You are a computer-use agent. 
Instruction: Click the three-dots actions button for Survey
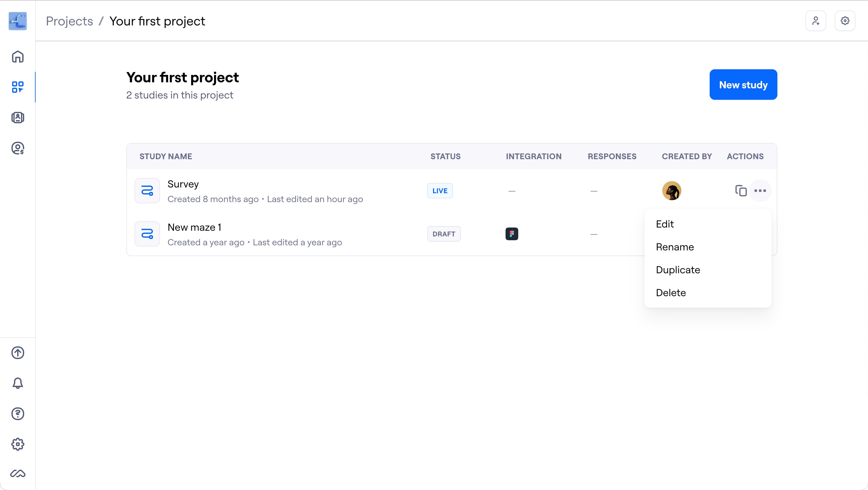coord(760,191)
